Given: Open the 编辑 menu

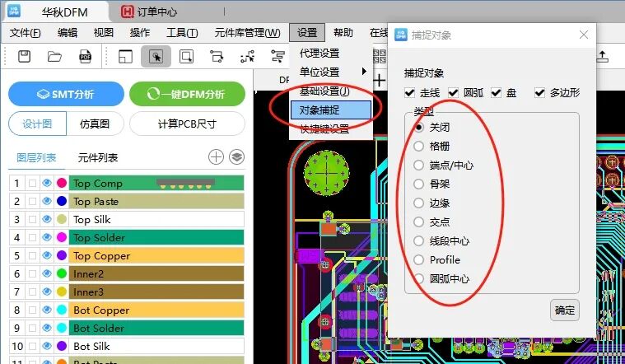Looking at the screenshot, I should coord(68,33).
